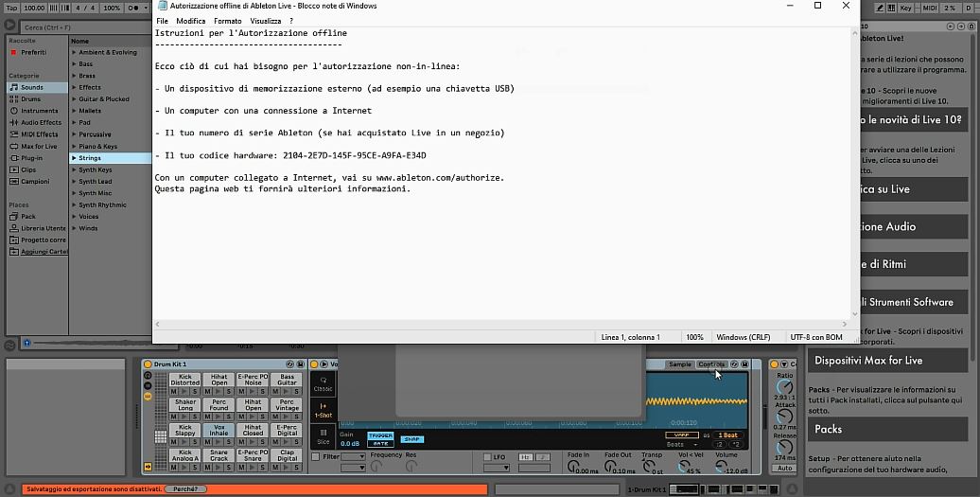Open Modifica menu in Blocco note

pyautogui.click(x=191, y=21)
